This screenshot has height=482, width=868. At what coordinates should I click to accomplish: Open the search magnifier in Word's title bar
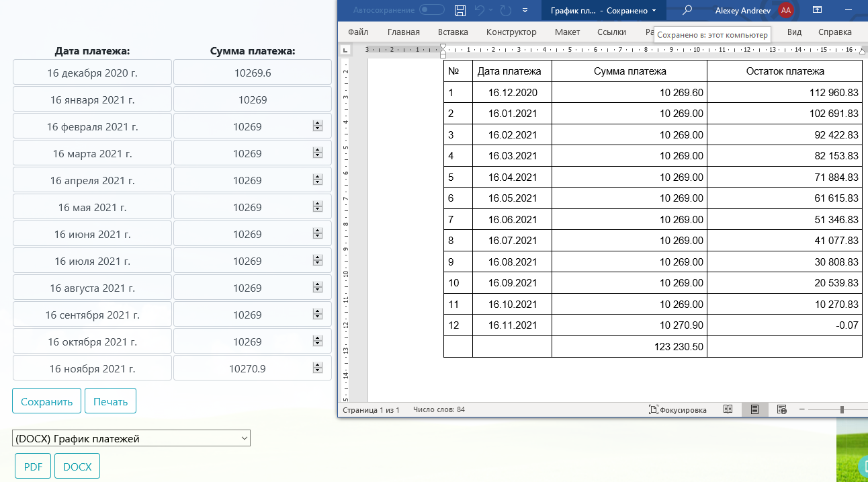point(687,10)
